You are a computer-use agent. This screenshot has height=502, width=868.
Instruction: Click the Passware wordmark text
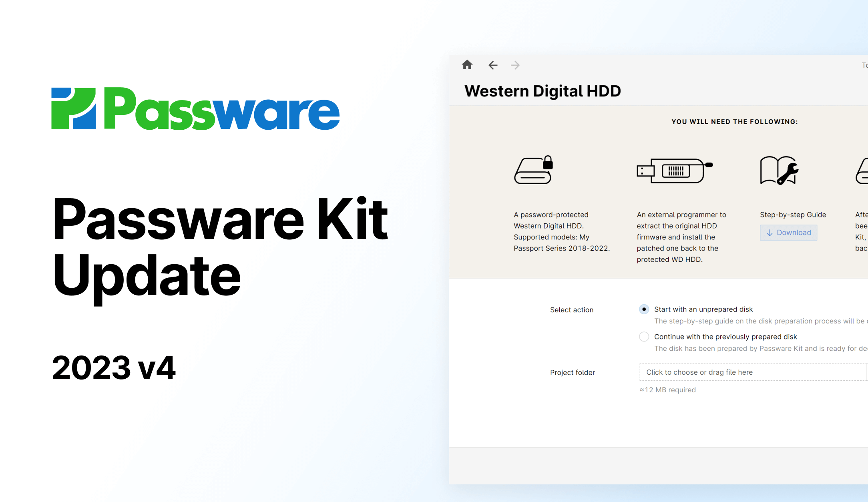[222, 109]
